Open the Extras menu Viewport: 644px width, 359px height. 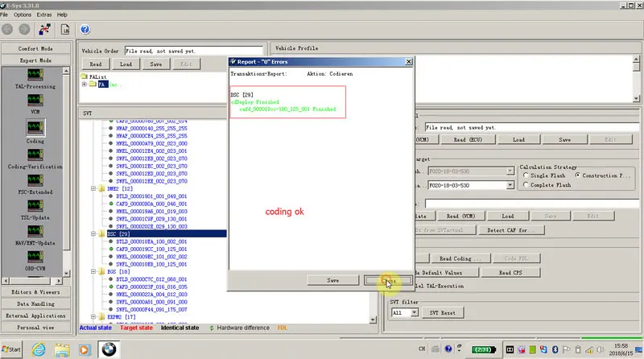[x=44, y=14]
